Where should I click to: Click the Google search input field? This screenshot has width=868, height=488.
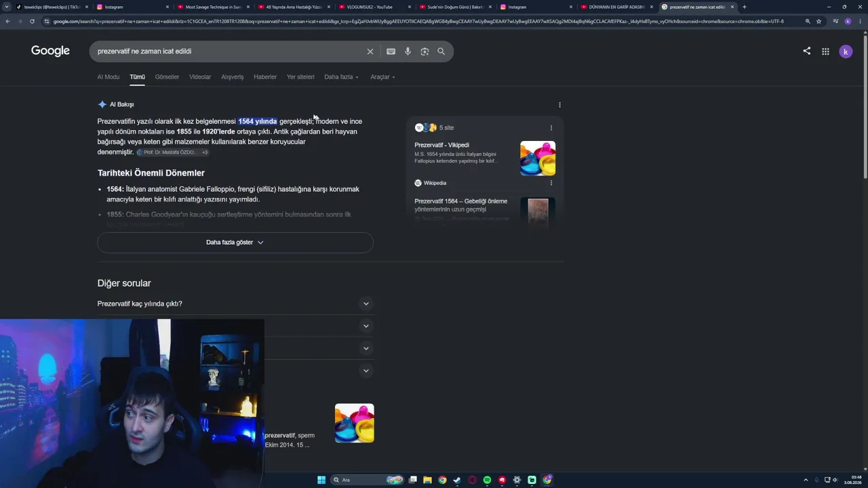pos(229,52)
